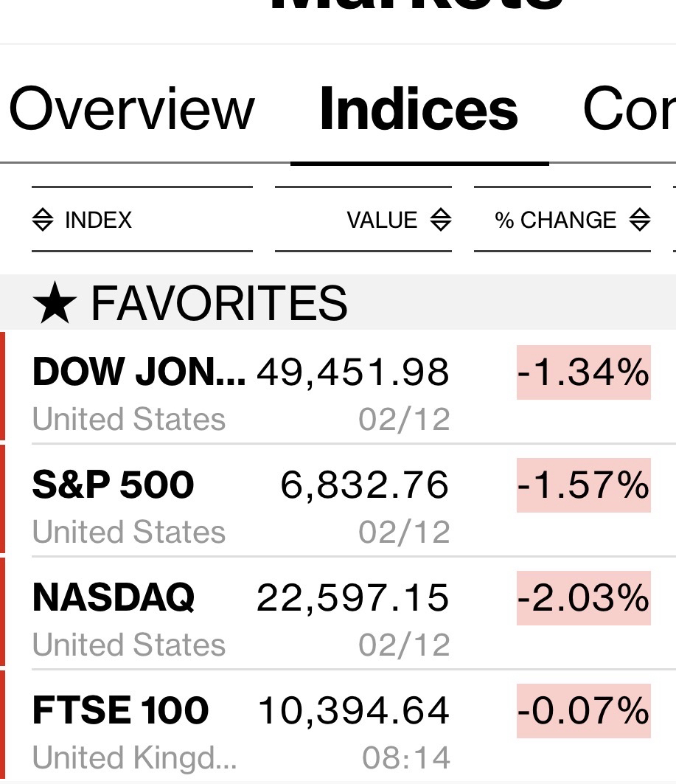Open the Dow Jones index row
The height and width of the screenshot is (784, 676).
[139, 372]
